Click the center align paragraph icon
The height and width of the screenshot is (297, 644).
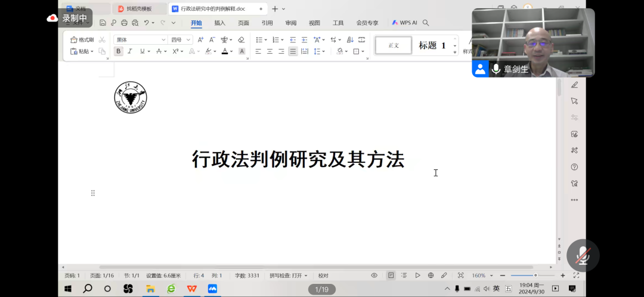(x=270, y=51)
